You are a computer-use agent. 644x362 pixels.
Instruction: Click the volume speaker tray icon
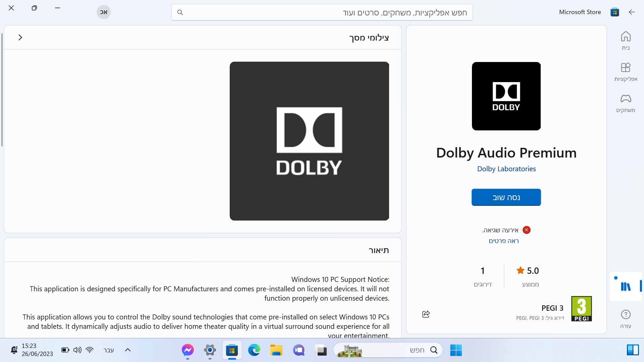77,350
